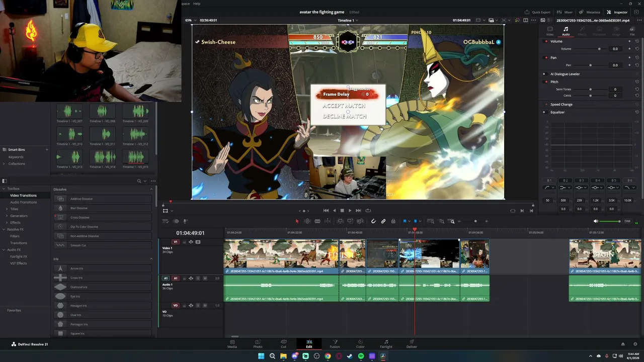Open the Metadata panel

click(590, 12)
